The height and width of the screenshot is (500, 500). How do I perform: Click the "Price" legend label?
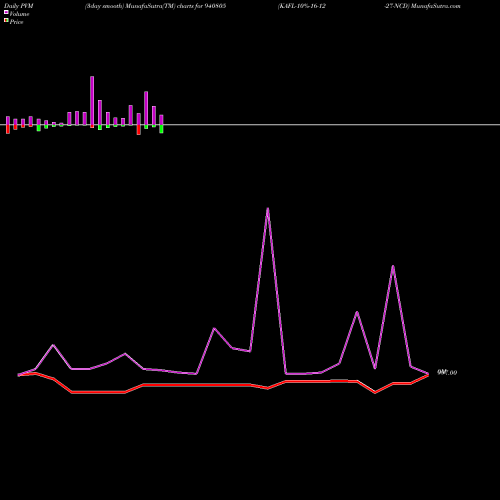point(16,22)
